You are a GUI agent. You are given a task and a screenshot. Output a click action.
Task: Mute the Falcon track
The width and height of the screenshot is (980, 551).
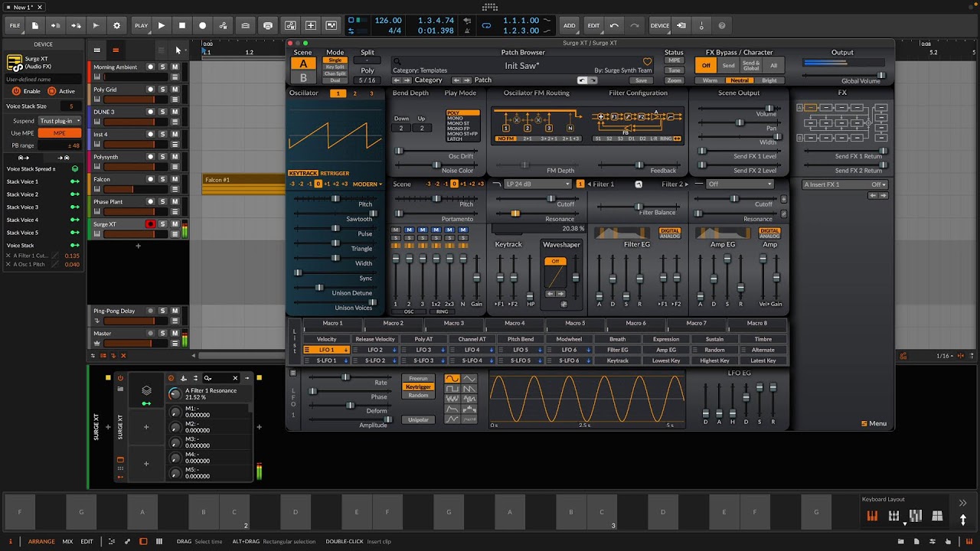point(175,179)
